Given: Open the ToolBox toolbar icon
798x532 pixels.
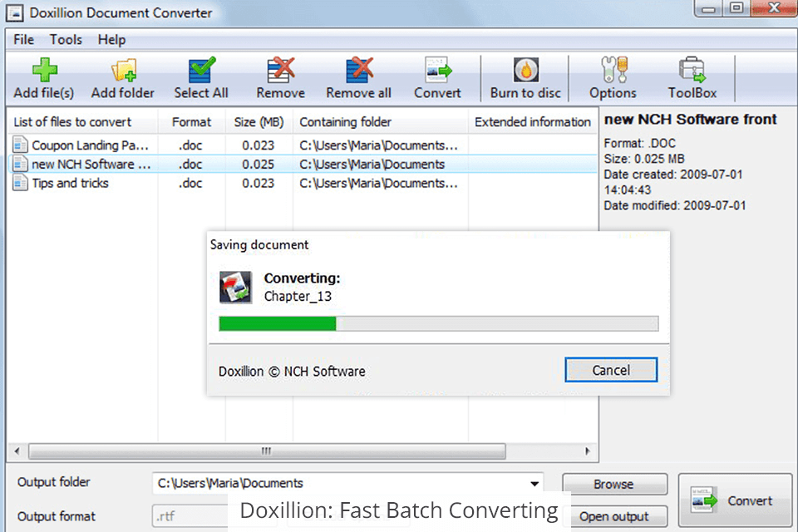Looking at the screenshot, I should 692,70.
